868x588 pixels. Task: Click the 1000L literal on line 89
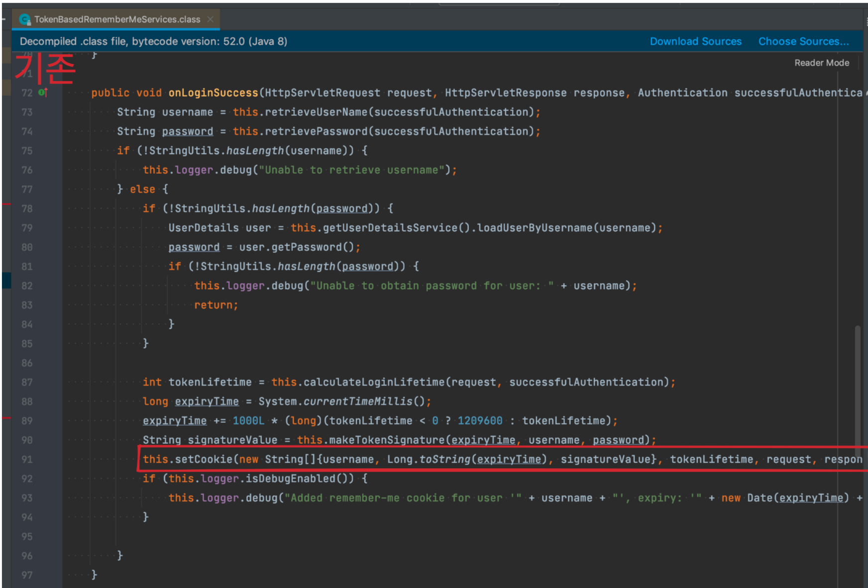pos(248,421)
